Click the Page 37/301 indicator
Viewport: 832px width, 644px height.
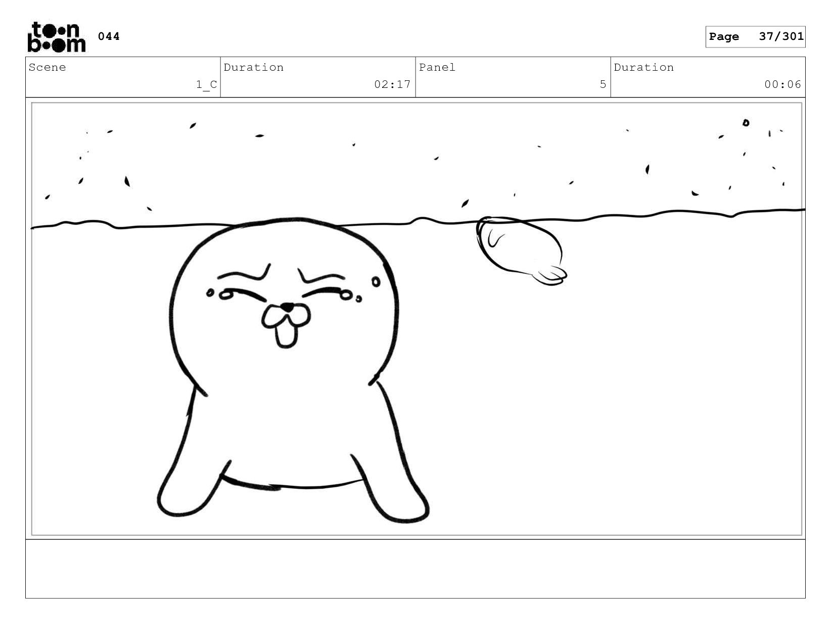click(755, 37)
